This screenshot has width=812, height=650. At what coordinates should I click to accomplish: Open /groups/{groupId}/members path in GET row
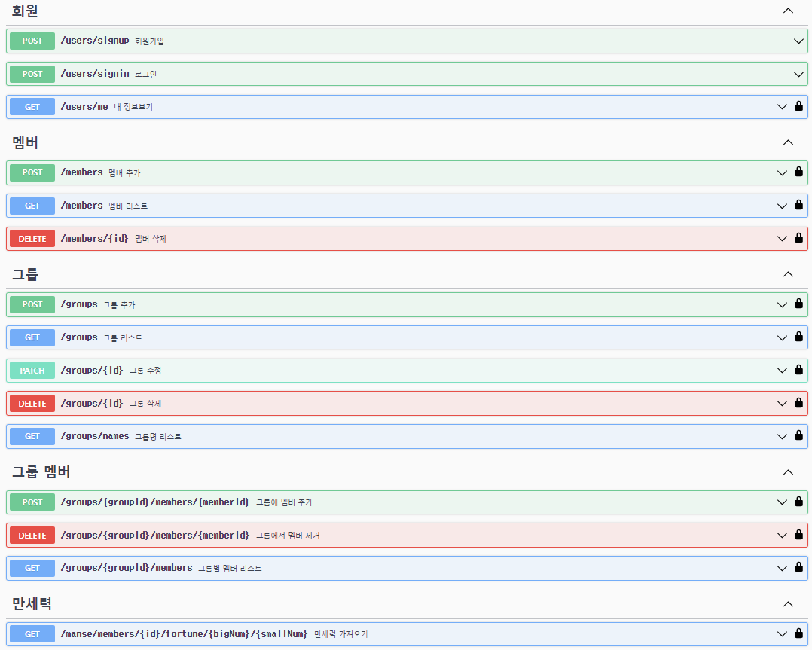[x=127, y=568]
